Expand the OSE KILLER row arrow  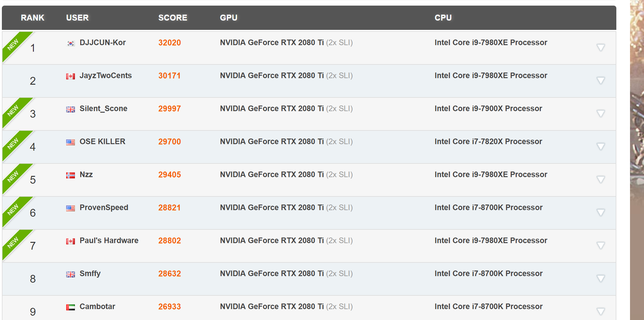click(601, 147)
